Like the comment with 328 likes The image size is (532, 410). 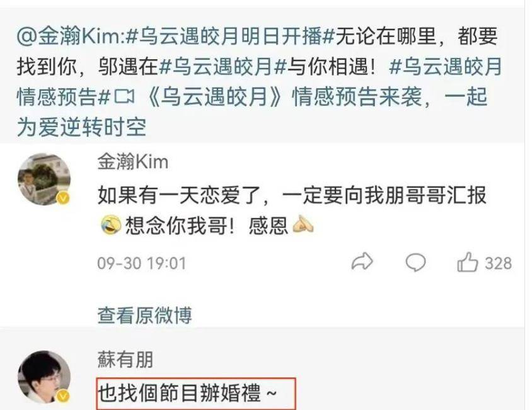tap(468, 262)
